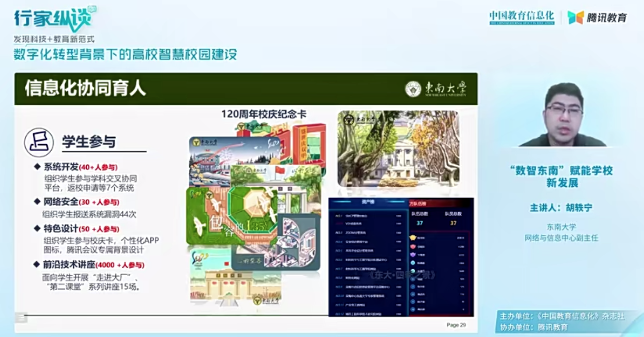
Task: Click the 120周年校庆纪念卡 heading
Action: [x=264, y=114]
